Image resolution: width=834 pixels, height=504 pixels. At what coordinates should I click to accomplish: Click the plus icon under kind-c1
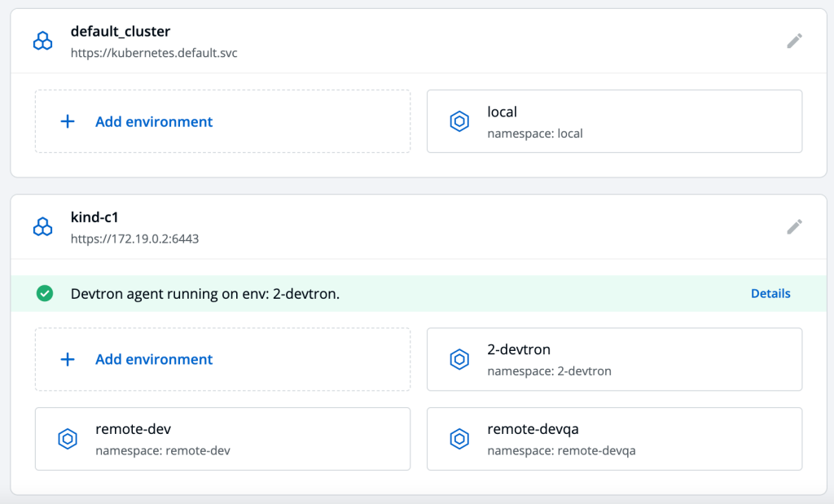[68, 359]
